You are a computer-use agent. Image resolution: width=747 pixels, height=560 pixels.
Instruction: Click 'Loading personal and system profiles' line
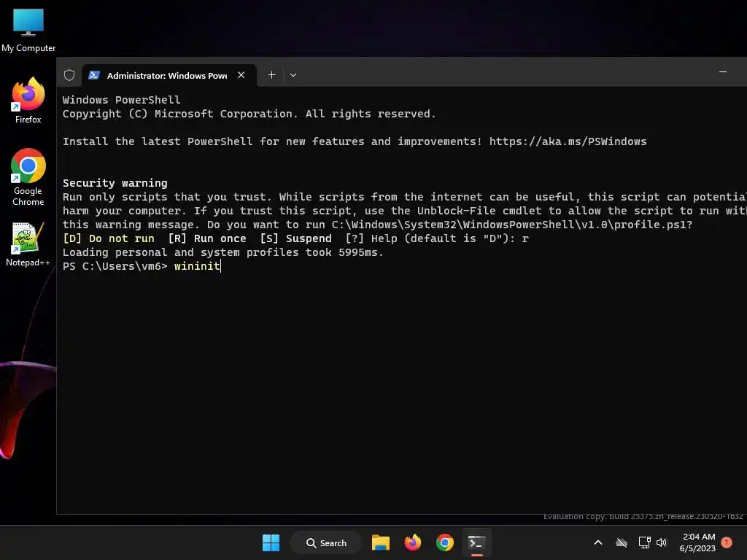223,252
